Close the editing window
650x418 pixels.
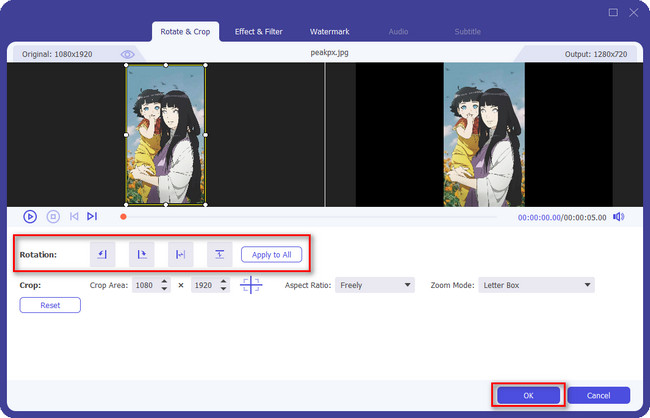(633, 12)
